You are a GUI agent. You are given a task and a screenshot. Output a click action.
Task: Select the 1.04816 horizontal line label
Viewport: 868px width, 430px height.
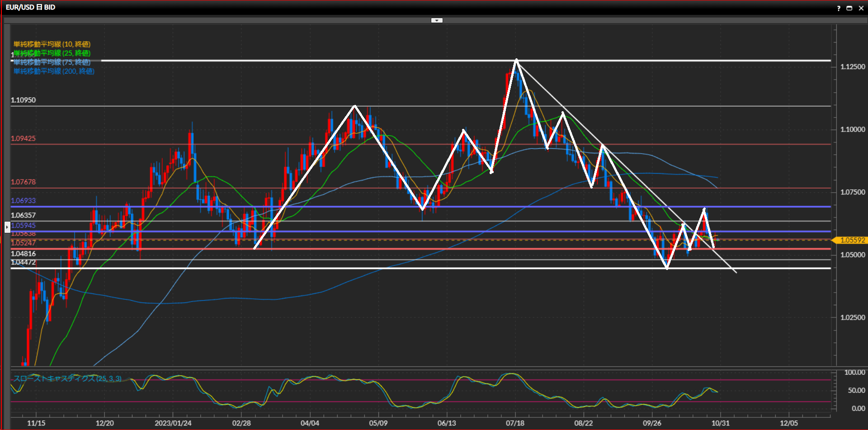[24, 254]
